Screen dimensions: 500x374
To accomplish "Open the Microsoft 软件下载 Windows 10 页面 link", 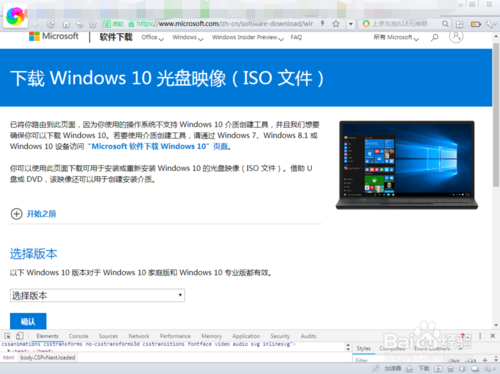I will pyautogui.click(x=158, y=146).
